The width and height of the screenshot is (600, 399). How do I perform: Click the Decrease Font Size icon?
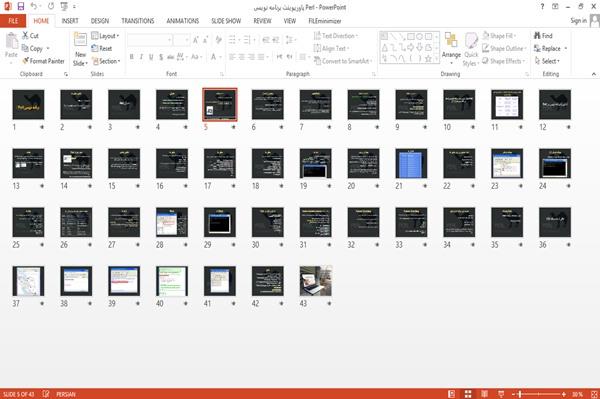(x=205, y=40)
